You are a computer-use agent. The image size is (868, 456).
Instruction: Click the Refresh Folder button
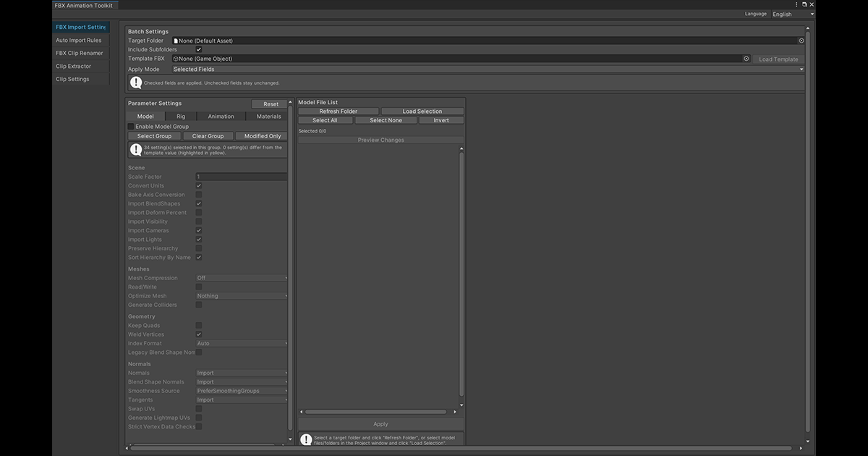(x=339, y=111)
